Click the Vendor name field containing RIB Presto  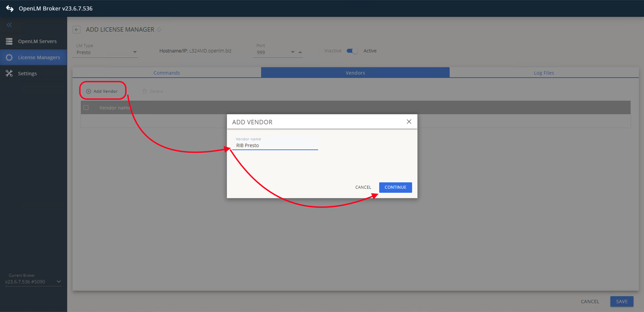point(275,145)
